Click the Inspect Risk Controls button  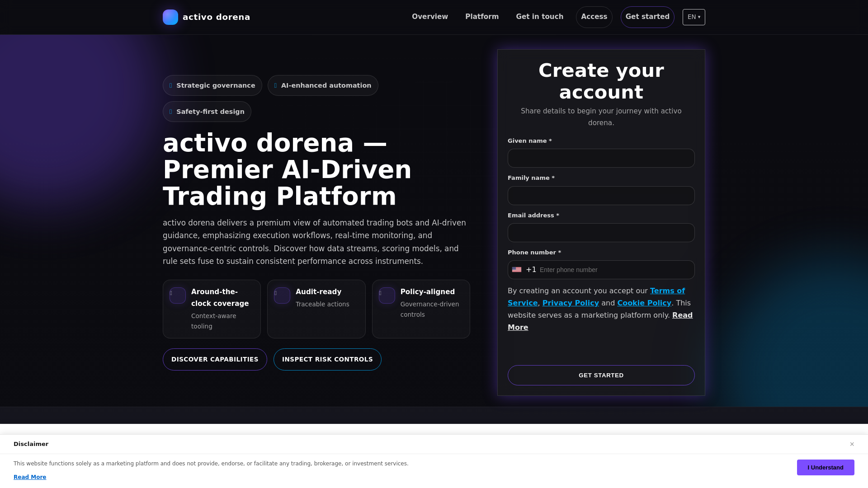[x=327, y=359]
